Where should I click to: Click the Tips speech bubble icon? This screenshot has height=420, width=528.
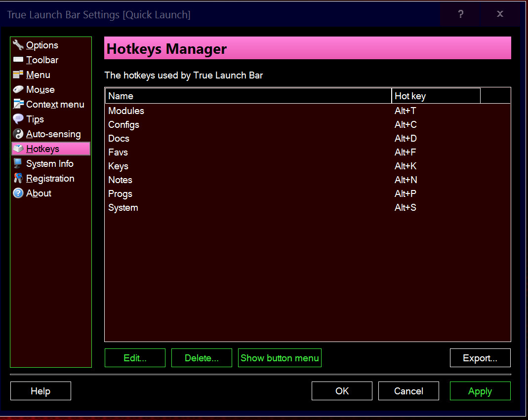(x=18, y=119)
